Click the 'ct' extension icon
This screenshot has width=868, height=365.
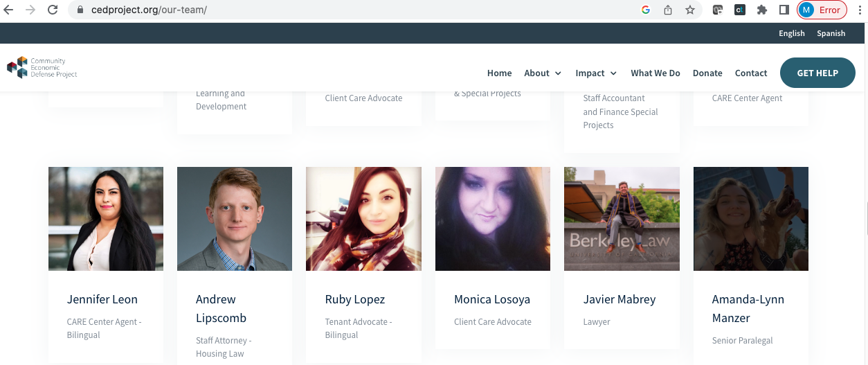[x=740, y=10]
